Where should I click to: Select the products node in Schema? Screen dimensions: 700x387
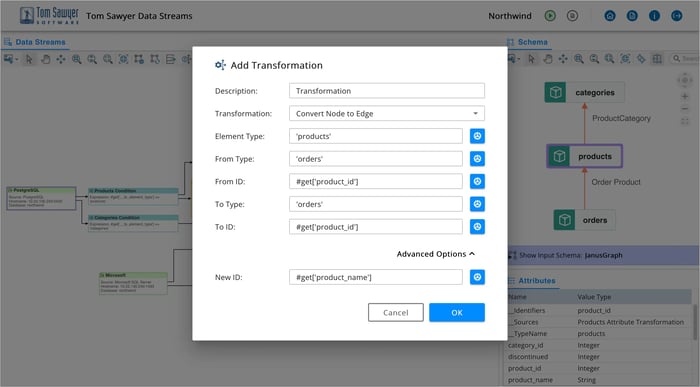coord(584,156)
